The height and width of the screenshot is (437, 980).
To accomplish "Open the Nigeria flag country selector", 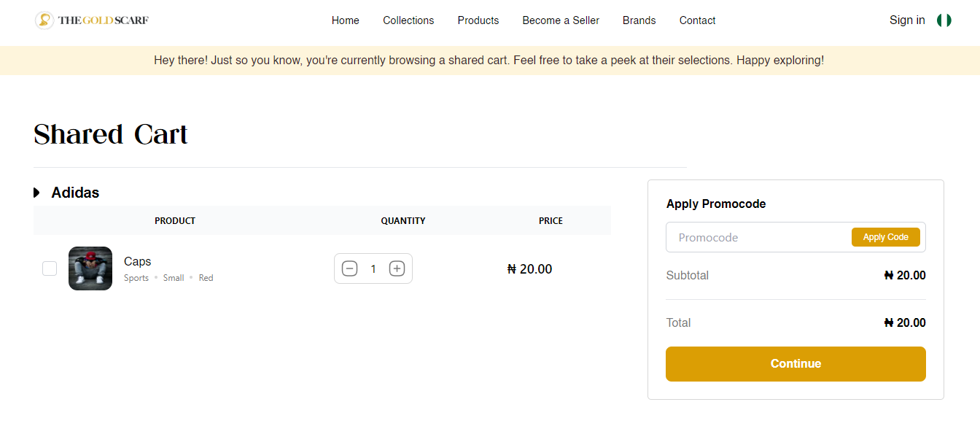I will click(x=944, y=20).
